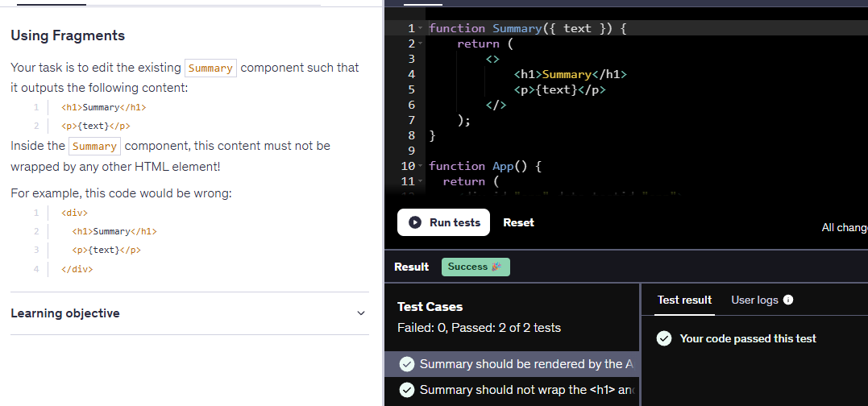Fold the return block at line 11
Viewport: 868px width, 406px height.
(422, 182)
